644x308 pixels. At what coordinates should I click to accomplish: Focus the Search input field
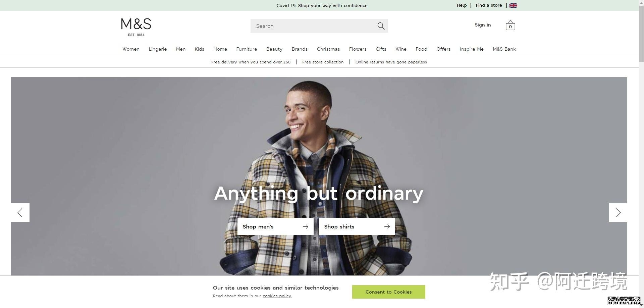click(x=314, y=26)
